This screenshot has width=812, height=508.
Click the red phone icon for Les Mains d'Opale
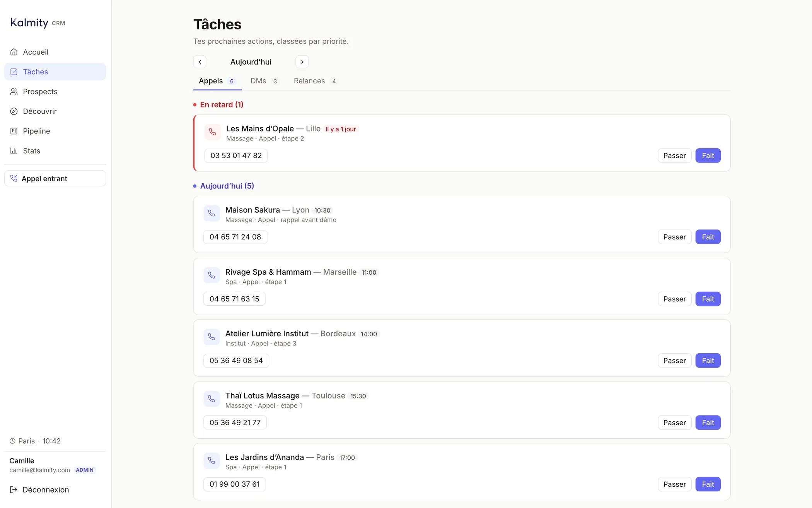212,132
